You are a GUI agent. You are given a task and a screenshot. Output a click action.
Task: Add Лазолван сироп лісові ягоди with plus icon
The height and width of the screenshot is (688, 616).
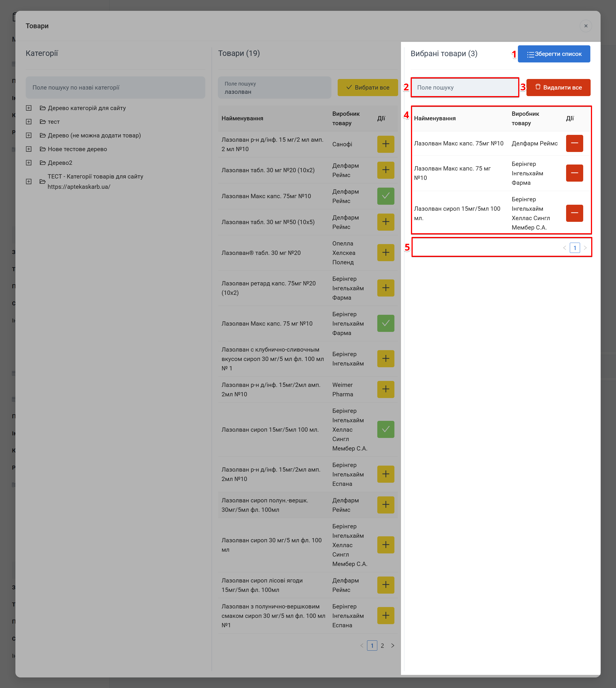coord(386,585)
